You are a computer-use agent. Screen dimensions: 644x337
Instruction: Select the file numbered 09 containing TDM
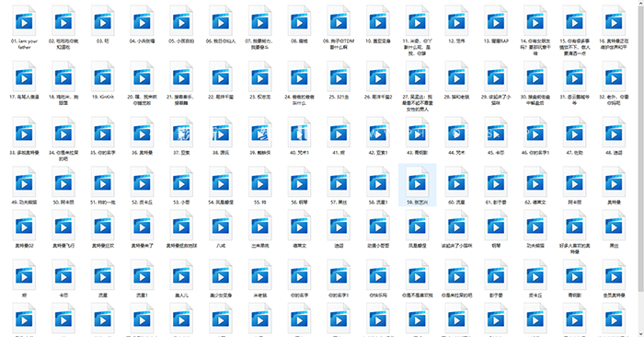[x=339, y=27]
